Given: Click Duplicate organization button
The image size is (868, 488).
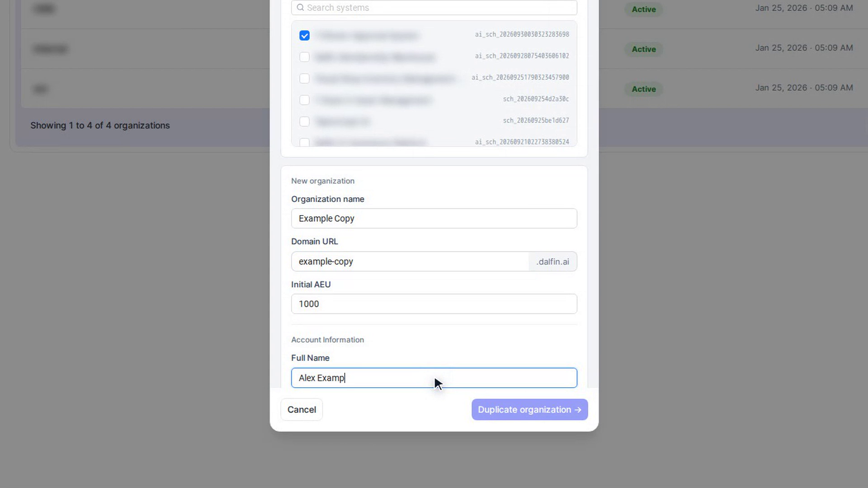Looking at the screenshot, I should point(529,409).
